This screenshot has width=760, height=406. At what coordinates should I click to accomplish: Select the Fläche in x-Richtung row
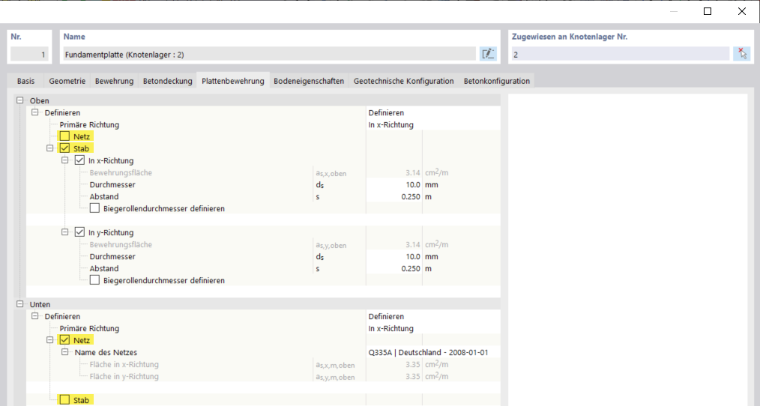pos(263,364)
